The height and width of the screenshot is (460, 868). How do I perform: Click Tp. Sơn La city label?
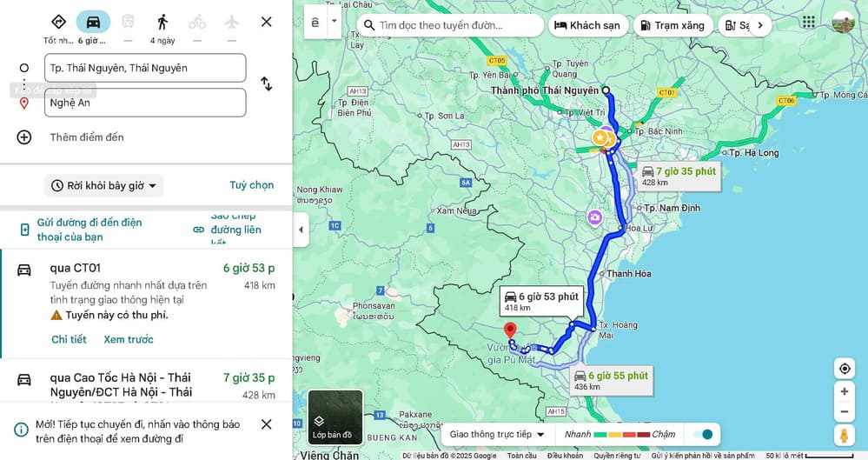pyautogui.click(x=445, y=116)
